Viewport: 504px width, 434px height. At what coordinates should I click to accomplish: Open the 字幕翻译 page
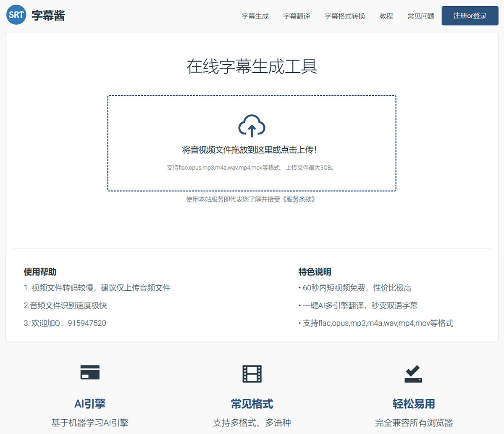[x=297, y=16]
